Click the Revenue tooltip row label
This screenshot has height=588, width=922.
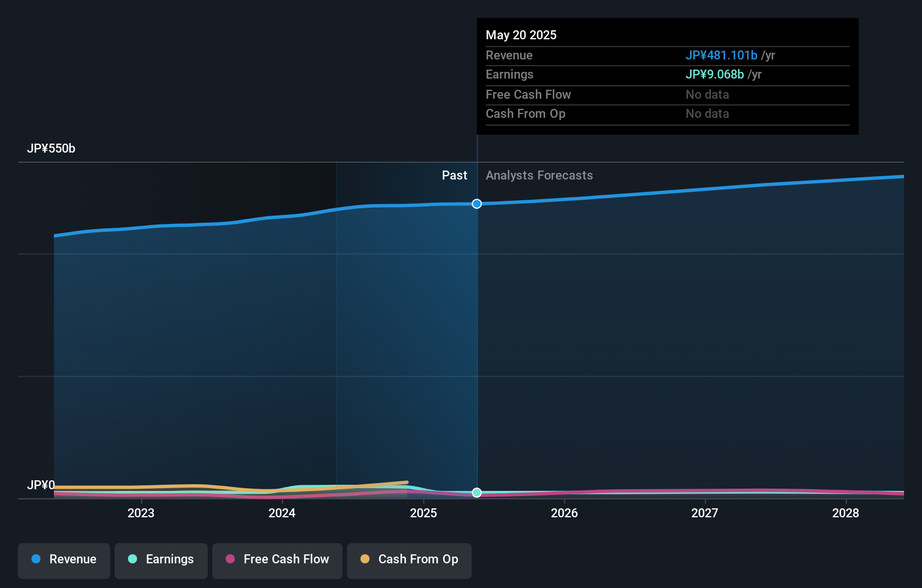pos(509,56)
